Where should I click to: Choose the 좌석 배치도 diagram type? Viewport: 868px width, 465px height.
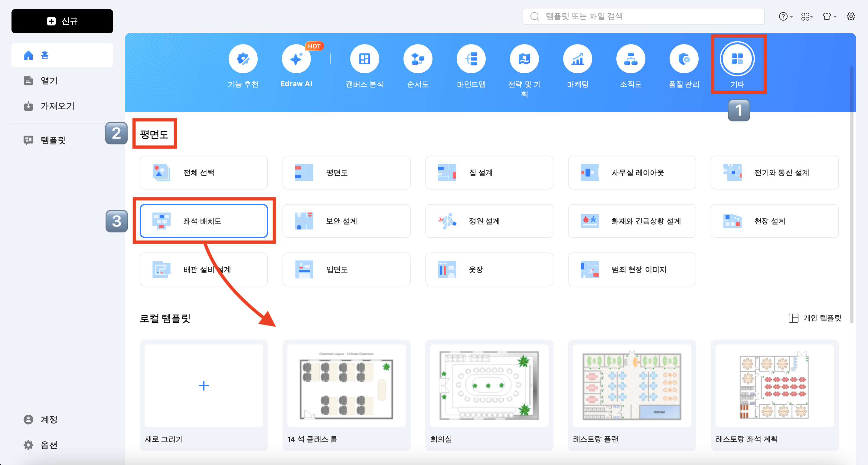coord(204,221)
